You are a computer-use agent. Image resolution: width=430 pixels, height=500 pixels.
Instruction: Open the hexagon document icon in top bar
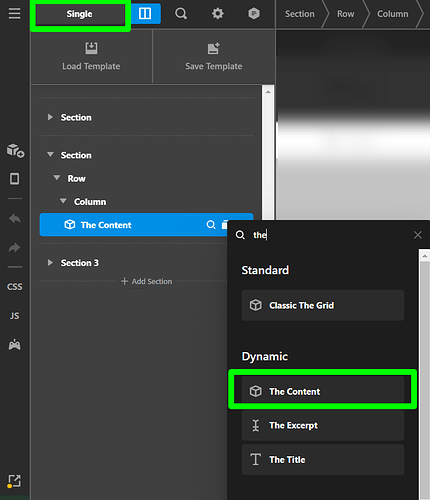click(254, 14)
